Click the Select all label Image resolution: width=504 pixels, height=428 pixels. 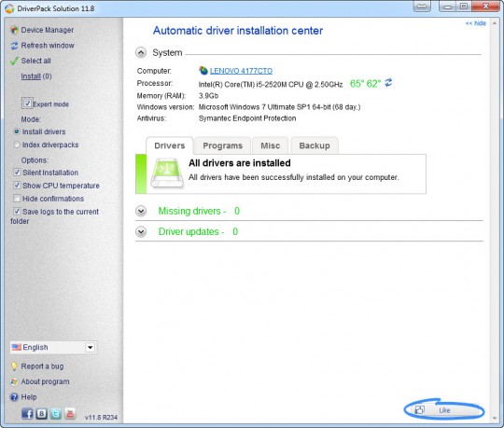[35, 61]
